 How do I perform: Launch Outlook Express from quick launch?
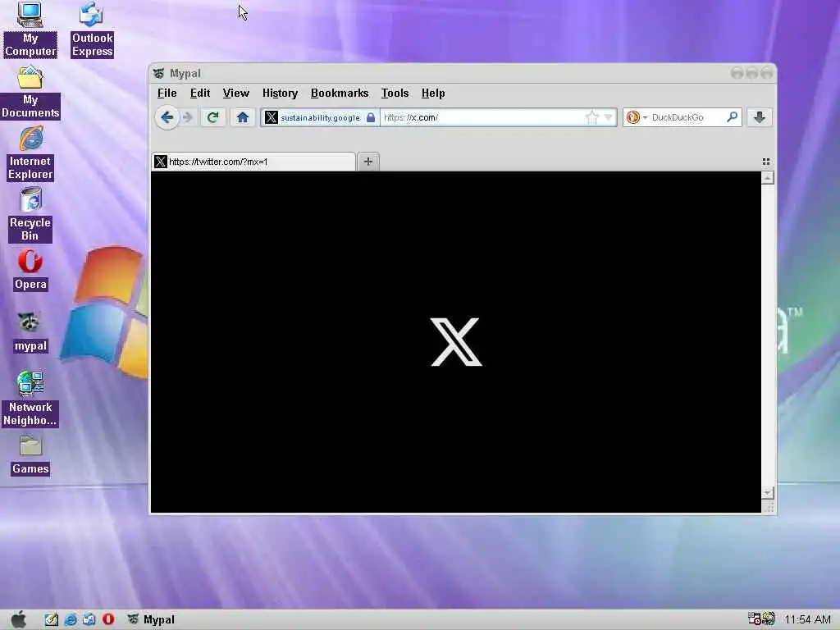pyautogui.click(x=89, y=619)
